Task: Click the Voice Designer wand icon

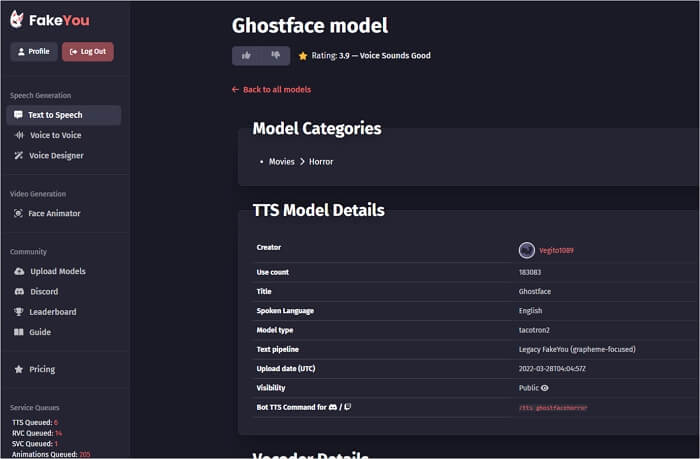Action: pos(18,155)
